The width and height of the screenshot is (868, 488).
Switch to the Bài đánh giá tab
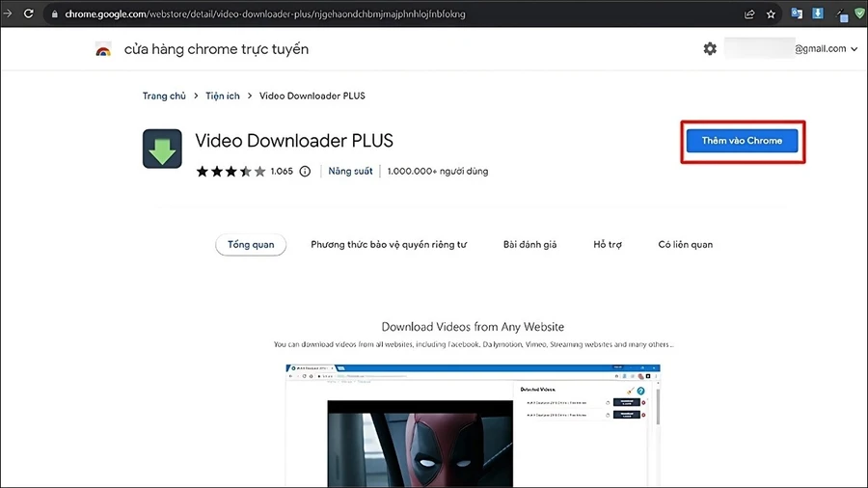tap(529, 245)
